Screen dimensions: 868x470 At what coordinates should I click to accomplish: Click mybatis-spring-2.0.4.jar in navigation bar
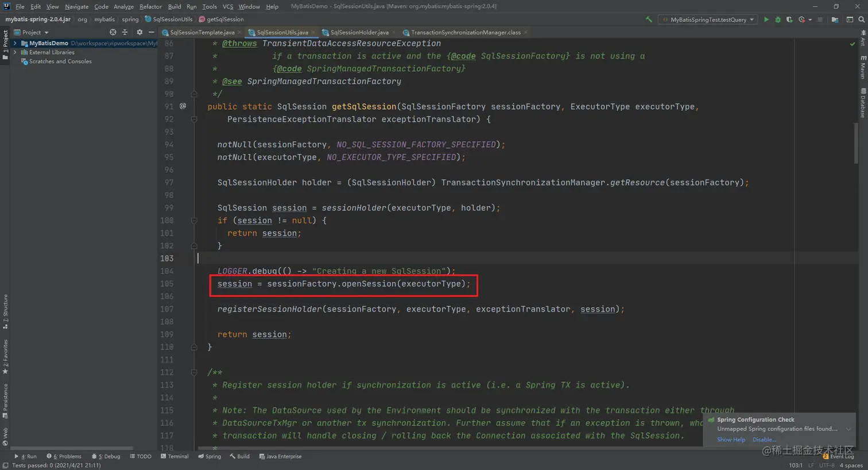coord(38,19)
